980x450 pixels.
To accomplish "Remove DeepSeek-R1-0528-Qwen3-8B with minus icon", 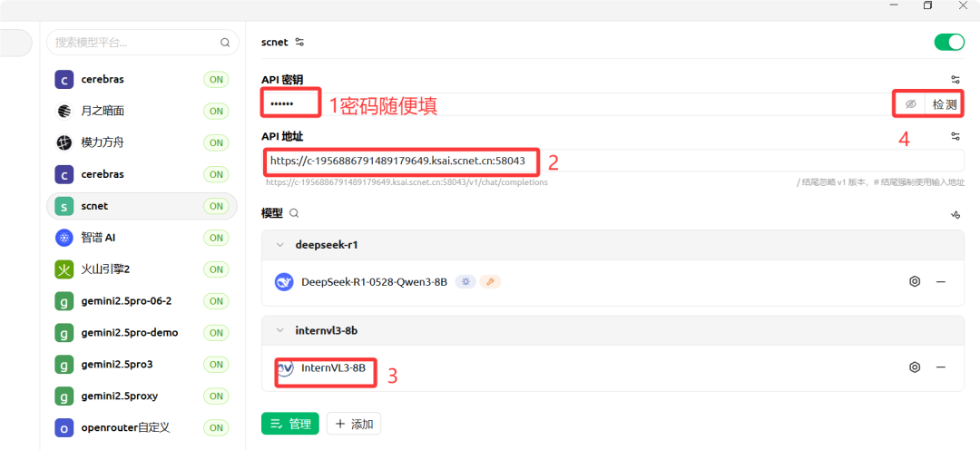I will click(941, 281).
